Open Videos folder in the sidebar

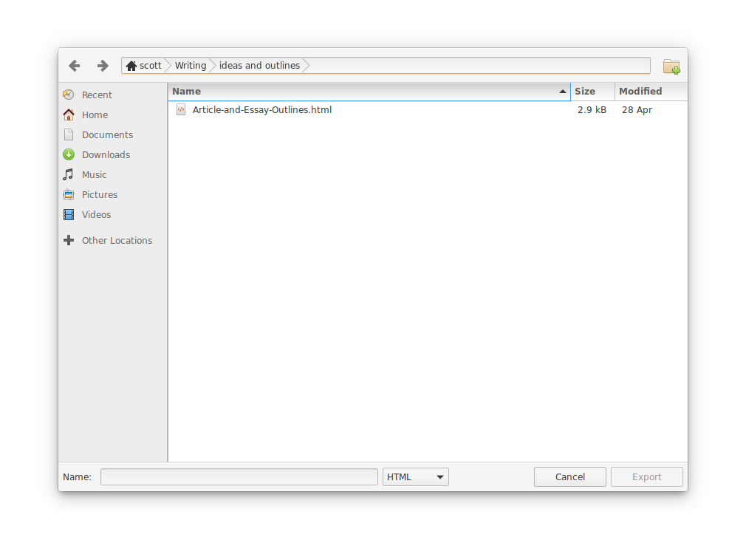[x=96, y=215]
